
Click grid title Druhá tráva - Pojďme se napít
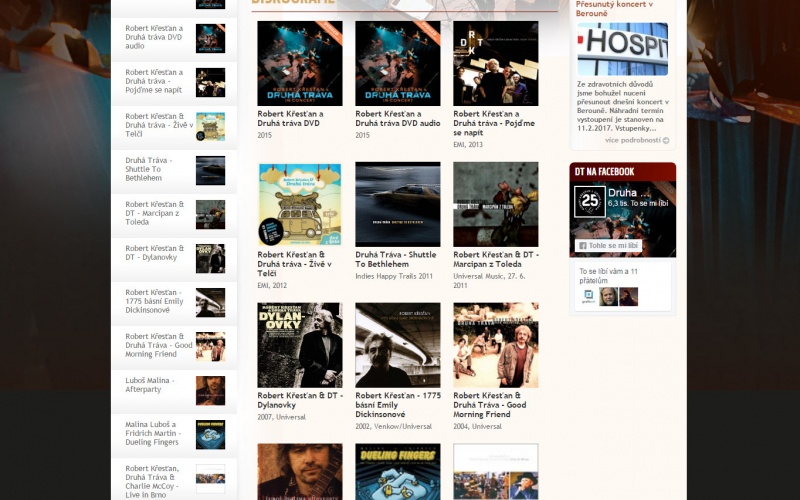494,123
